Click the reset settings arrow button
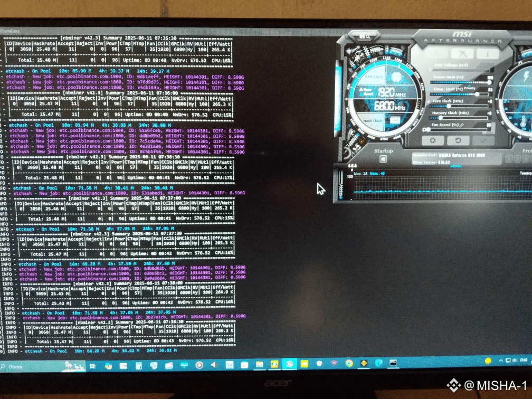This screenshot has width=532, height=399. coord(458,140)
